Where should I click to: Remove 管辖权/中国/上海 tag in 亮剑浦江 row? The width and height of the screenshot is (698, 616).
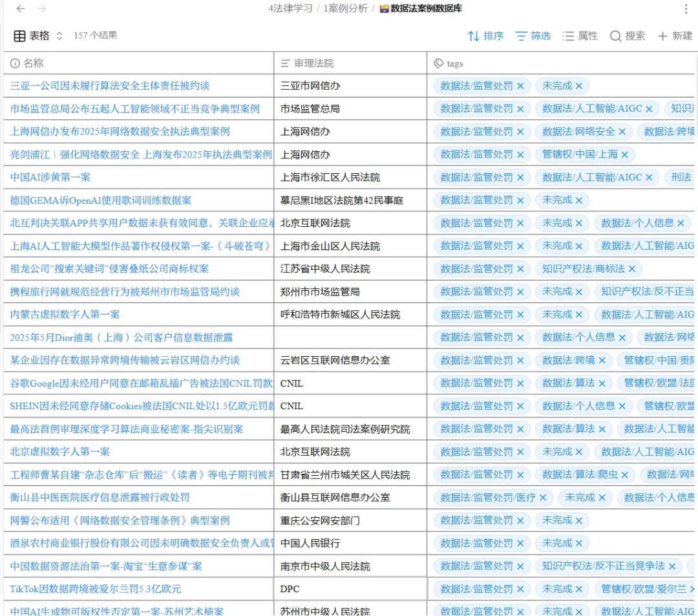(x=624, y=154)
